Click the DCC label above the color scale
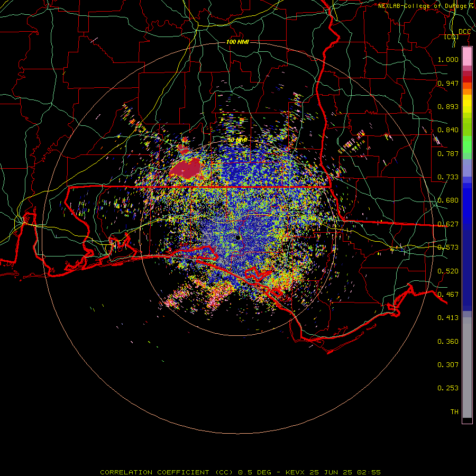 tap(464, 32)
